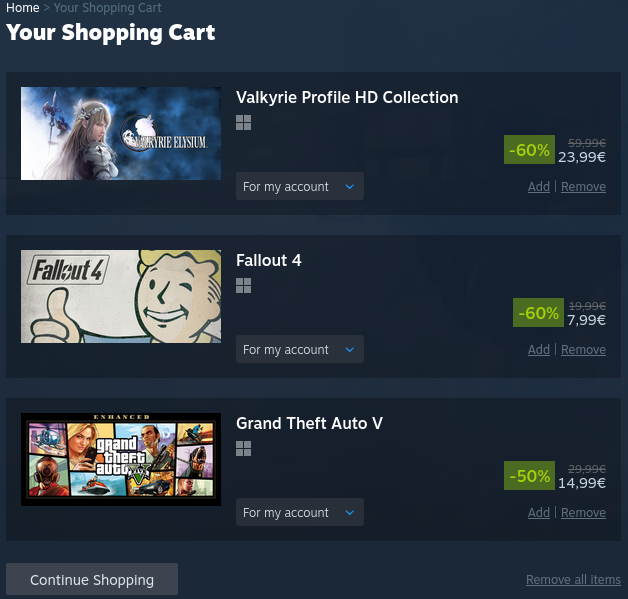Image resolution: width=628 pixels, height=599 pixels.
Task: Remove Grand Theft Auto V from cart
Action: (583, 513)
